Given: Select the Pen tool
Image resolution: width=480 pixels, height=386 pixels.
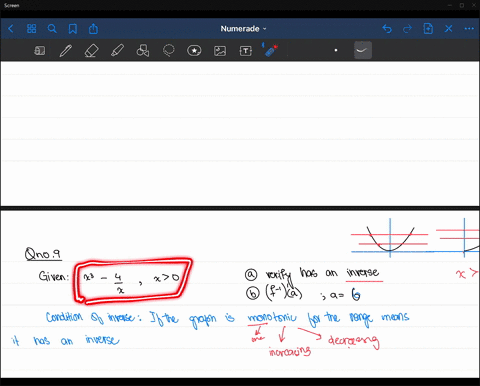Looking at the screenshot, I should pyautogui.click(x=66, y=51).
